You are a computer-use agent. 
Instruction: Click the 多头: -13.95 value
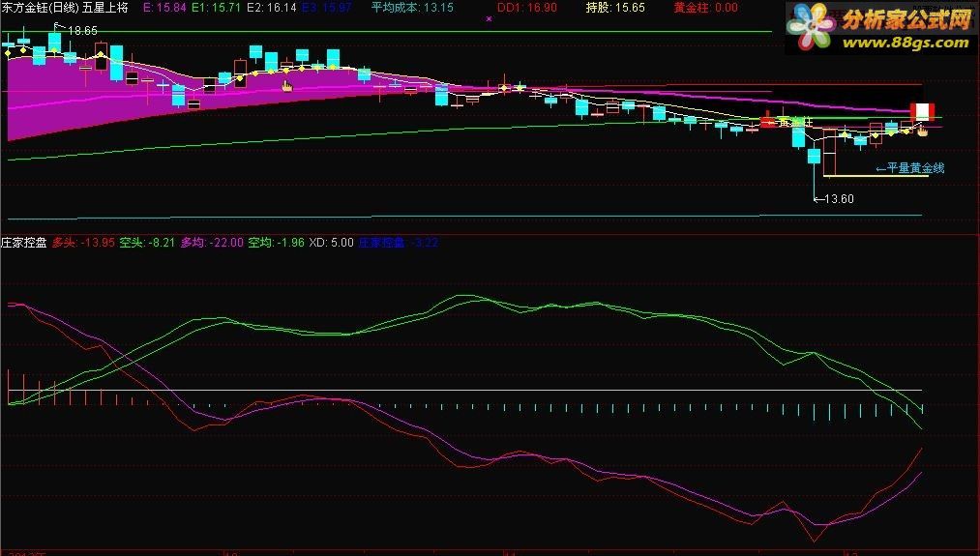[83, 243]
